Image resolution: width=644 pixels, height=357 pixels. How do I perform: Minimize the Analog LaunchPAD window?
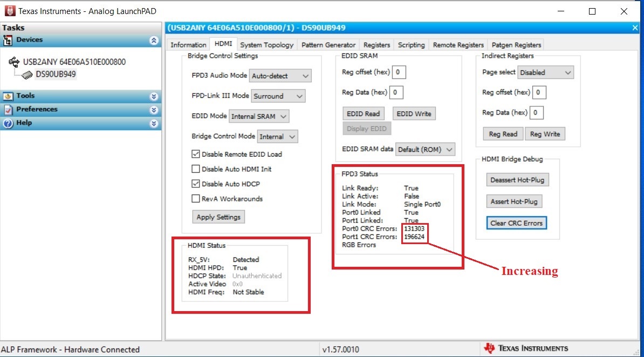560,11
